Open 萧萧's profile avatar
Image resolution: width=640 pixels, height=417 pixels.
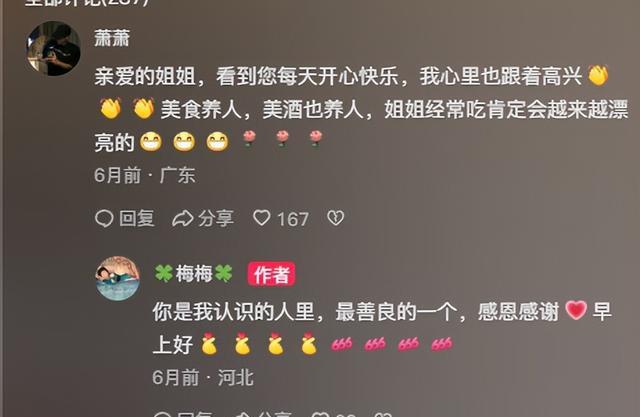pos(53,49)
